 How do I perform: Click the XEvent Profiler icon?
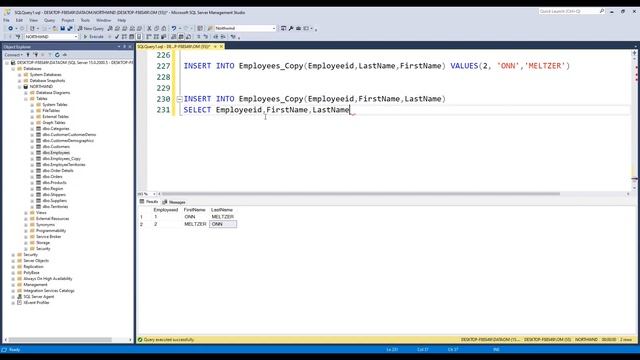pos(19,303)
